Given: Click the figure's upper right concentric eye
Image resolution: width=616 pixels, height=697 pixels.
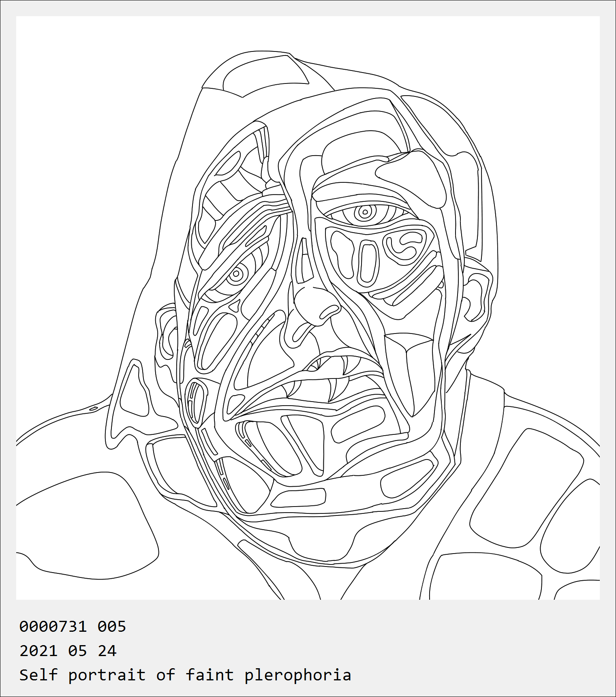Looking at the screenshot, I should (x=365, y=212).
